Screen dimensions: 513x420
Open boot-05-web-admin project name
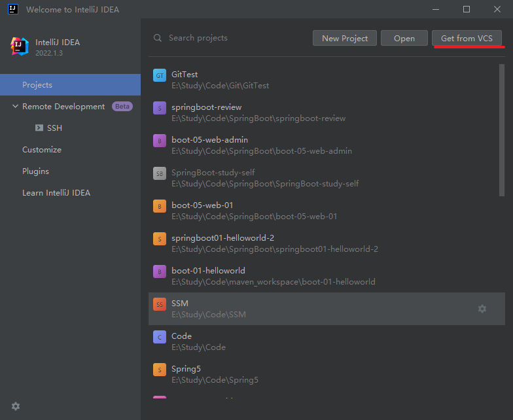coord(209,140)
